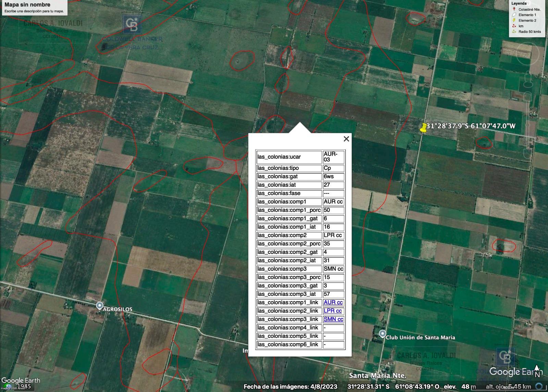Image resolution: width=548 pixels, height=392 pixels.
Task: Select the Elemento 2 yellow pin legend icon
Action: (x=514, y=20)
